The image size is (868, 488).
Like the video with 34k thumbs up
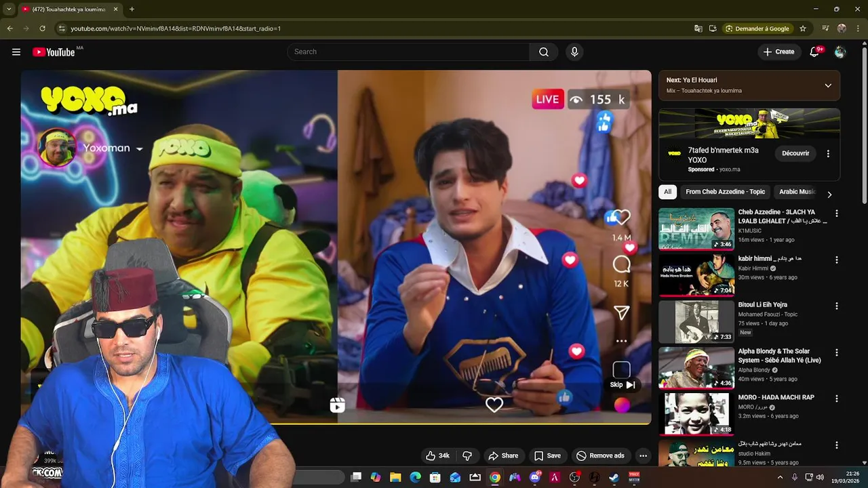point(437,455)
